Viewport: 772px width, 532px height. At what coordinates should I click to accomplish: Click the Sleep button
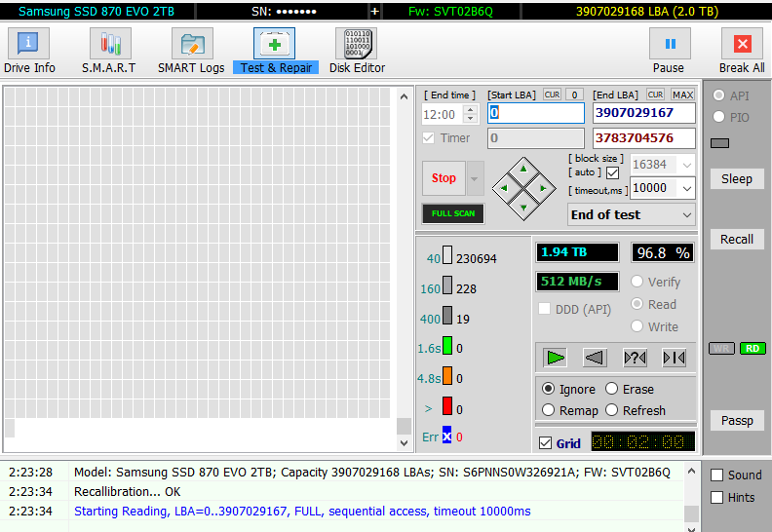tap(737, 179)
